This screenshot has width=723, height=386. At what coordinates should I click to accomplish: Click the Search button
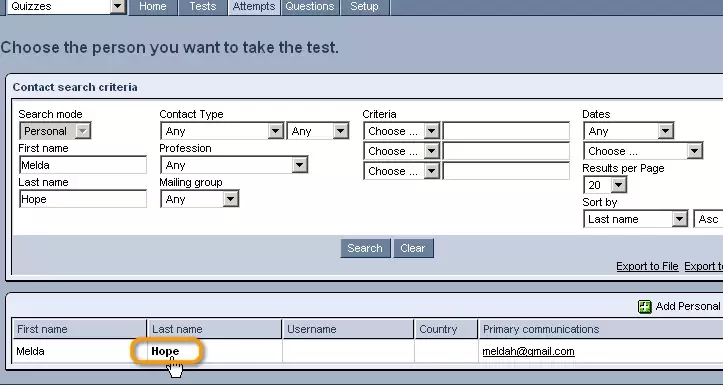click(x=365, y=248)
